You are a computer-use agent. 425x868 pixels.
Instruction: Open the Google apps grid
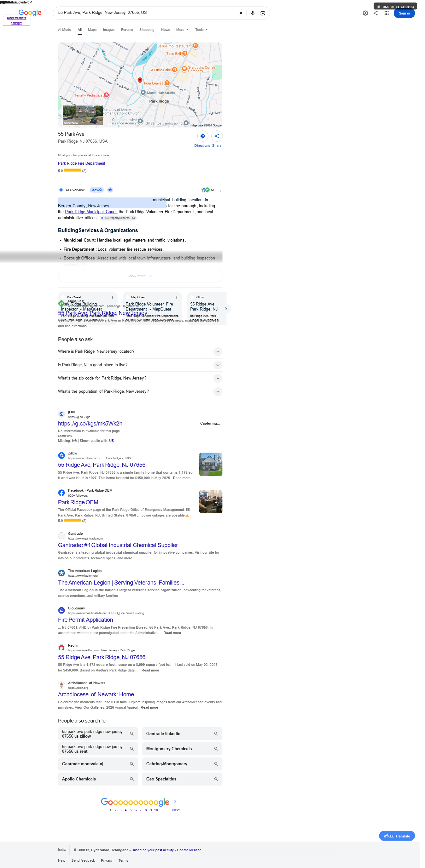pyautogui.click(x=387, y=13)
